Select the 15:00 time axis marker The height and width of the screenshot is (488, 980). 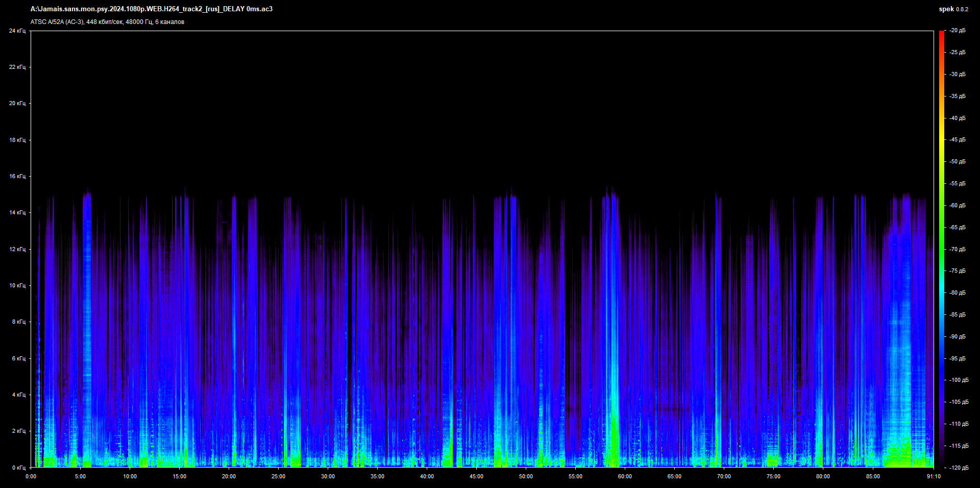coord(179,476)
